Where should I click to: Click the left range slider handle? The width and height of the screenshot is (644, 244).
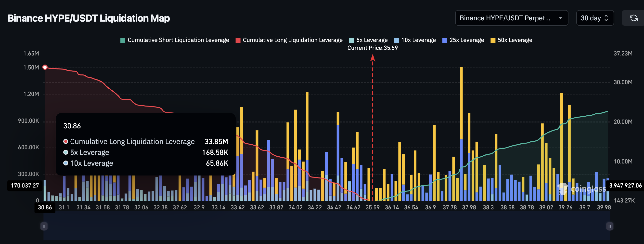pyautogui.click(x=44, y=226)
